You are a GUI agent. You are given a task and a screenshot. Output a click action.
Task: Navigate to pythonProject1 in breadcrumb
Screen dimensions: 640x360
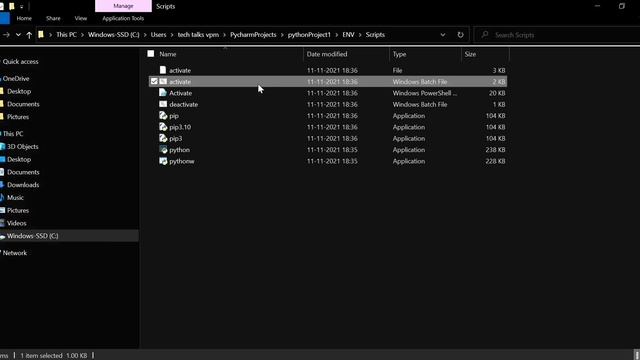(309, 35)
